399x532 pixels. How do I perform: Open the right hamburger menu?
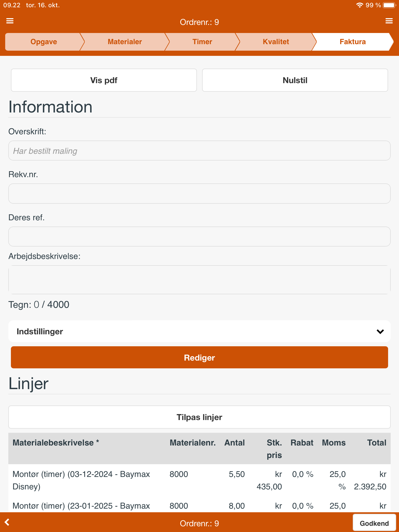389,21
